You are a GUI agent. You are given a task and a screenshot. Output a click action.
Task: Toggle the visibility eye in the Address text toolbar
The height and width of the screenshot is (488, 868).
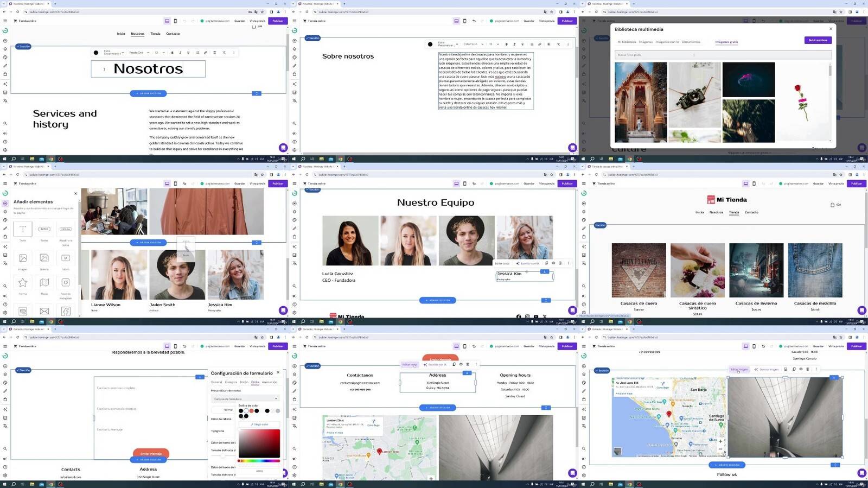coord(461,364)
